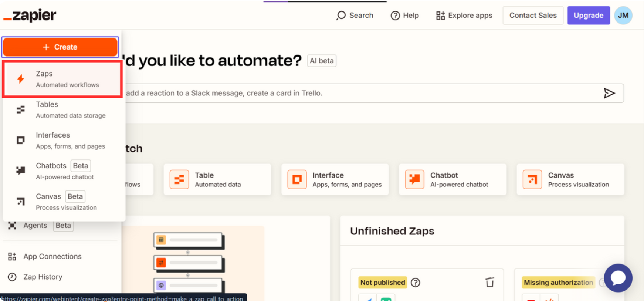
Task: Open Zap History in the sidebar
Action: point(35,277)
